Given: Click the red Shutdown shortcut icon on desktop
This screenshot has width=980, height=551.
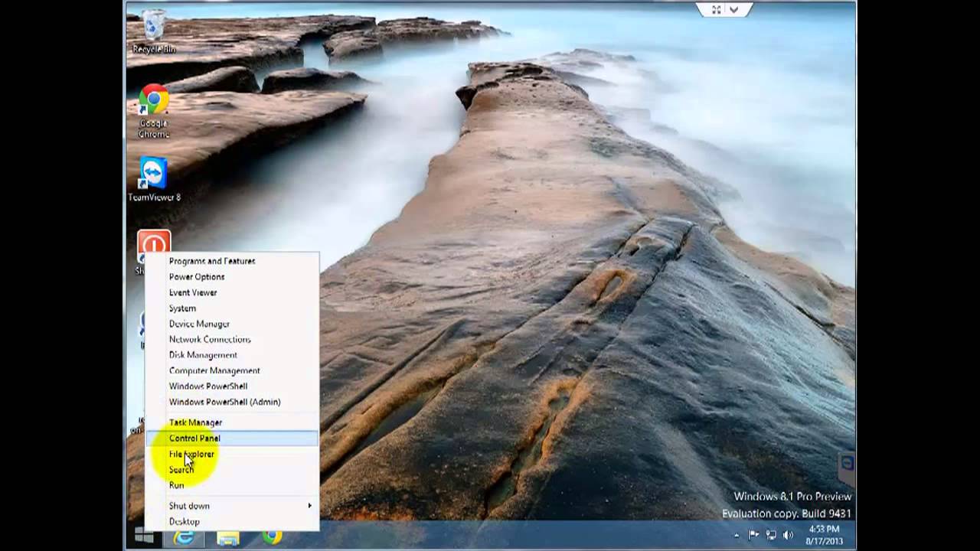Looking at the screenshot, I should click(154, 244).
